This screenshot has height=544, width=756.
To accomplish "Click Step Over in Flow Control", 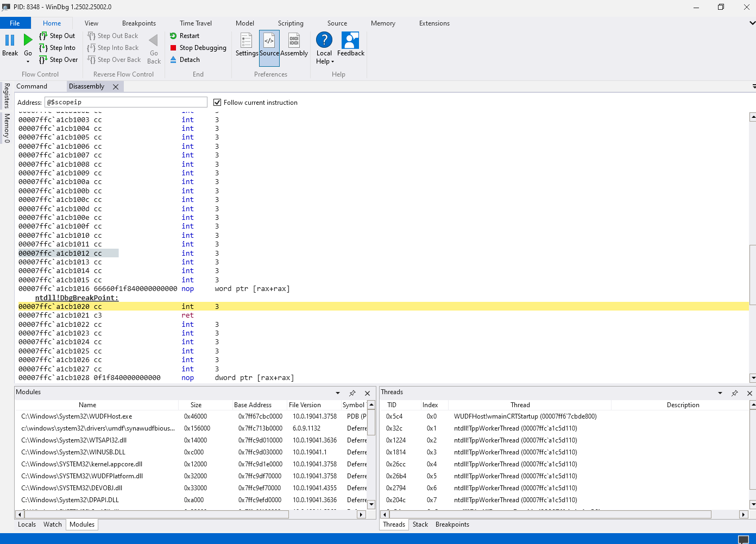I will tap(58, 60).
